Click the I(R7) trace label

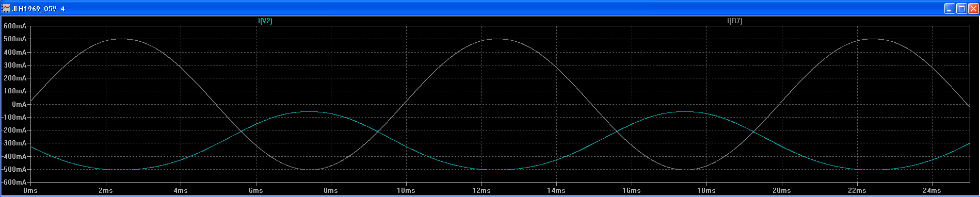point(735,21)
